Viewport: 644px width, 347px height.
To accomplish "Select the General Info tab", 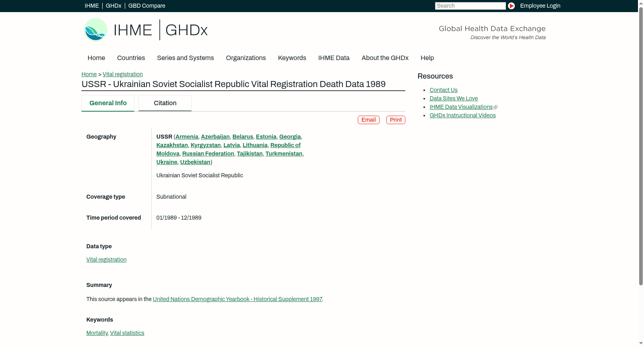I will pos(108,103).
